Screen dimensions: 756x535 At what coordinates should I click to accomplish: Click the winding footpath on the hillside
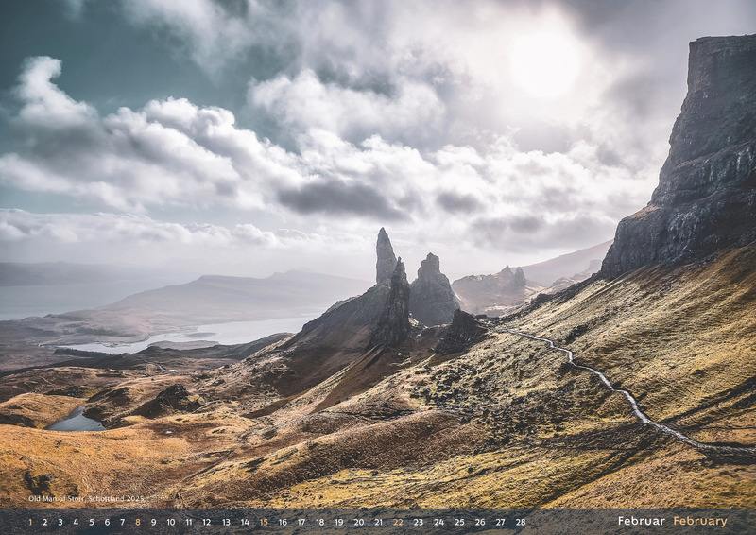605,378
